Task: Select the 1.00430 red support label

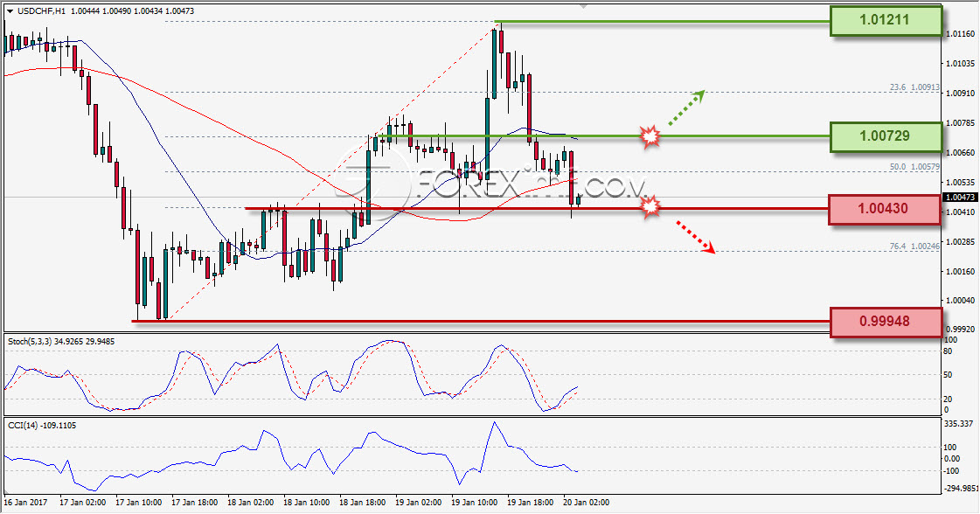Action: (885, 210)
